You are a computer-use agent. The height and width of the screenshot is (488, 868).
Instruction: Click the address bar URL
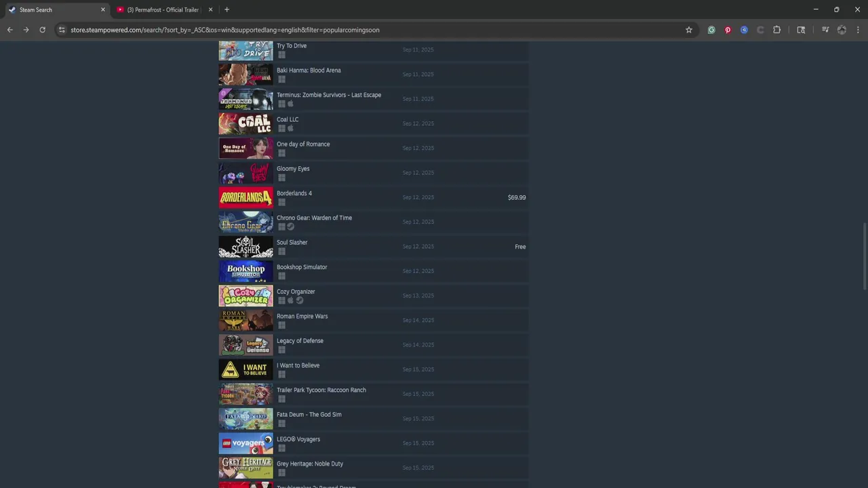point(225,30)
